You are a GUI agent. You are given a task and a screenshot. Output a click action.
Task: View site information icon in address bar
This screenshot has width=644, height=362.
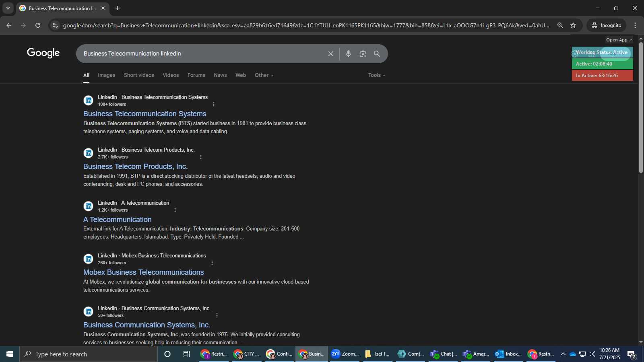[x=55, y=25]
